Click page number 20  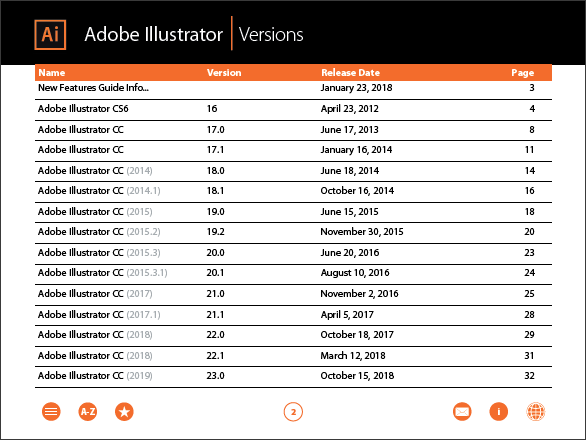click(529, 232)
